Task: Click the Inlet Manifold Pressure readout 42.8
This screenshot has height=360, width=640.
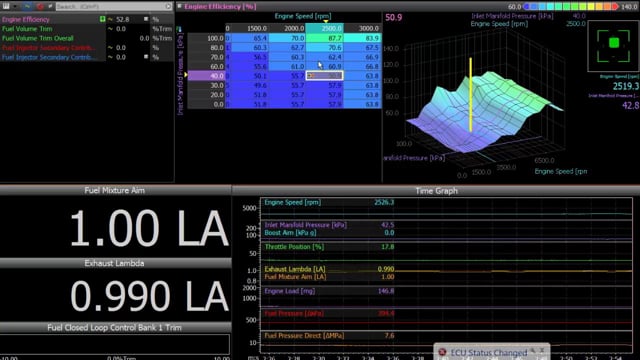Action: click(x=630, y=106)
